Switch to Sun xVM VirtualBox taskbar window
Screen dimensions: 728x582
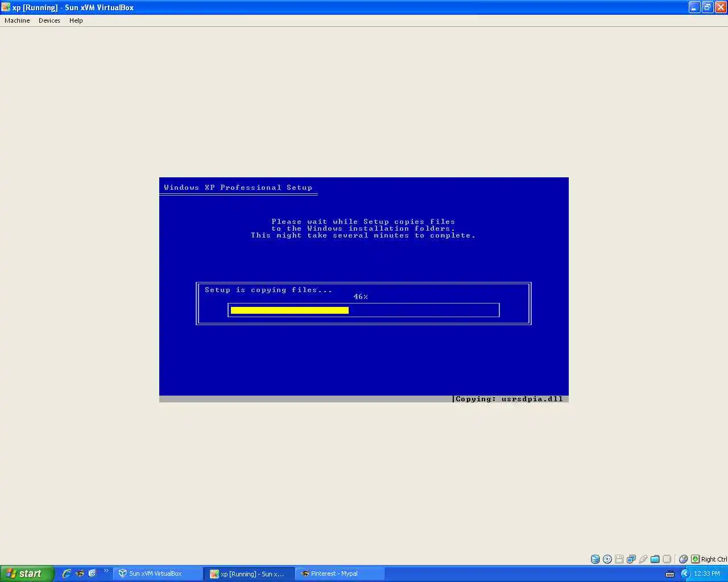[158, 573]
